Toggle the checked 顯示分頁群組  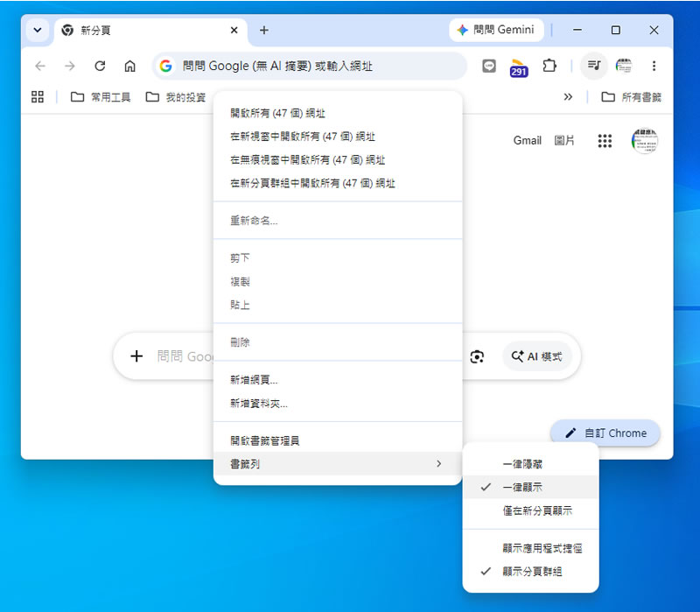pos(531,572)
